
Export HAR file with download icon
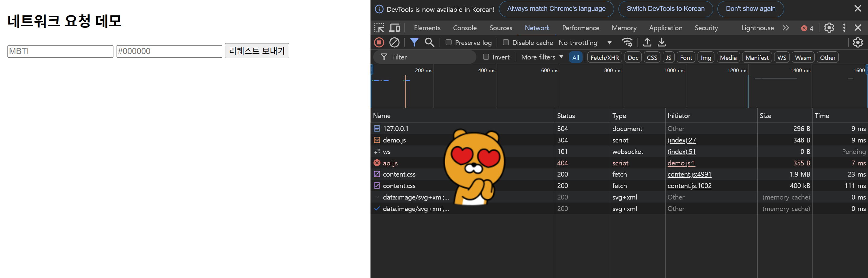coord(662,43)
